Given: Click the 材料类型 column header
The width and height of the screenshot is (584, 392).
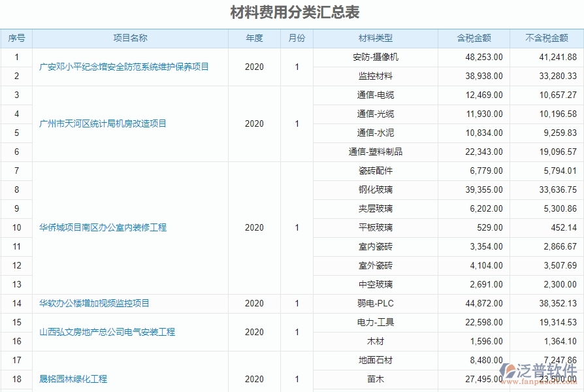Looking at the screenshot, I should tap(376, 38).
